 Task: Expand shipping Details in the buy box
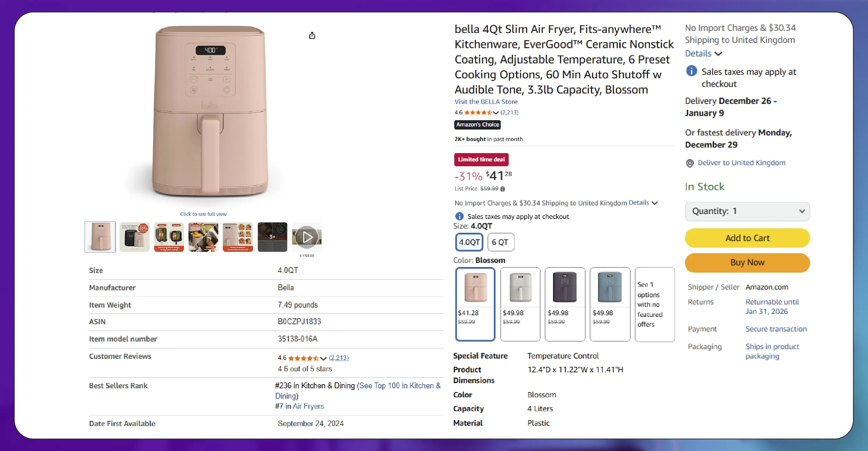click(x=703, y=54)
